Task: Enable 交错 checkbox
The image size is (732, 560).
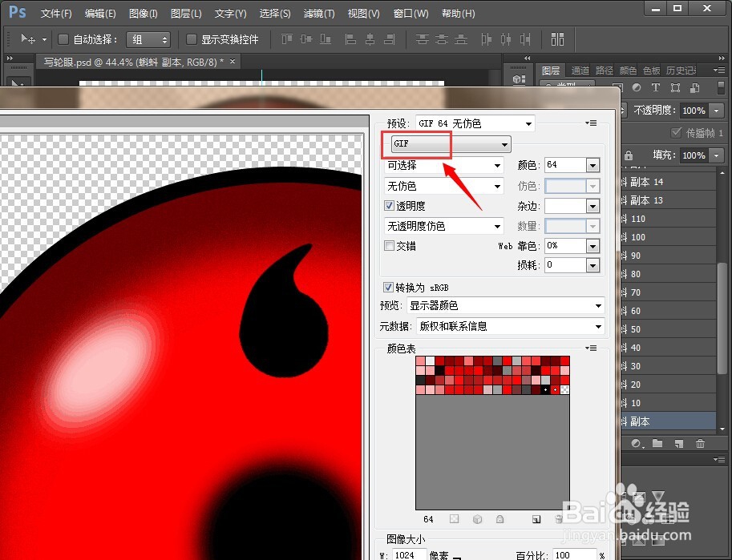Action: [x=389, y=245]
